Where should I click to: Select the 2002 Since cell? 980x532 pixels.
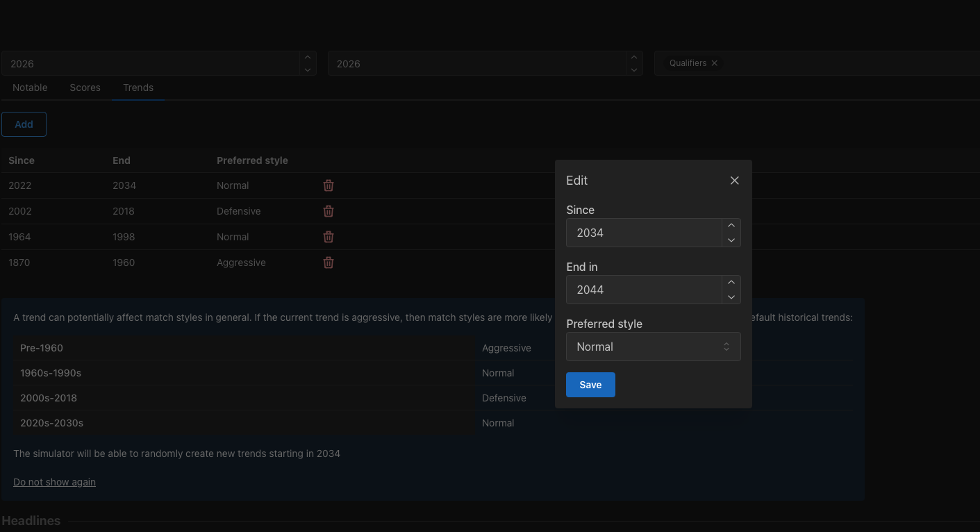(20, 211)
